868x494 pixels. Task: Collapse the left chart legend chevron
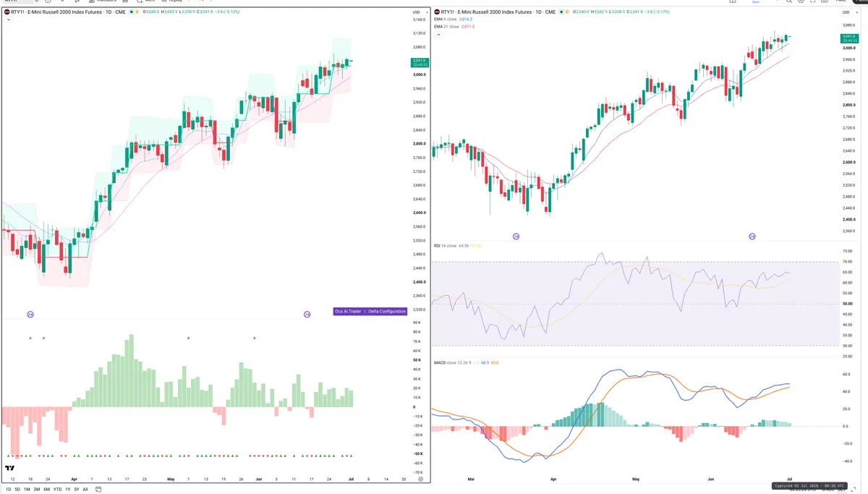[x=7, y=20]
